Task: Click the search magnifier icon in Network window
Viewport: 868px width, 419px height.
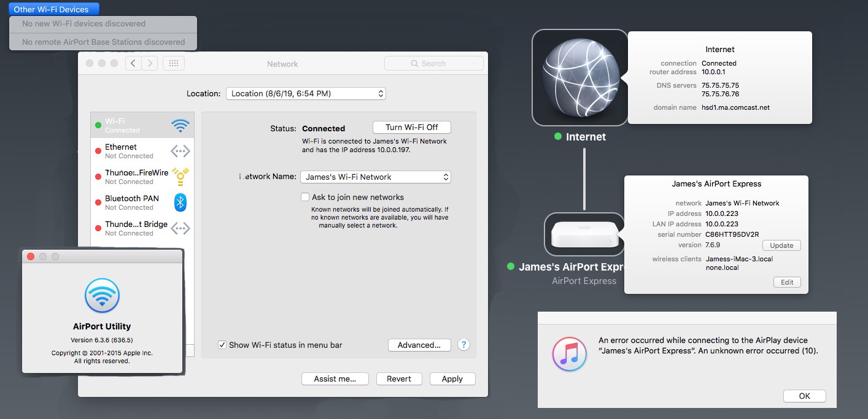Action: [415, 64]
